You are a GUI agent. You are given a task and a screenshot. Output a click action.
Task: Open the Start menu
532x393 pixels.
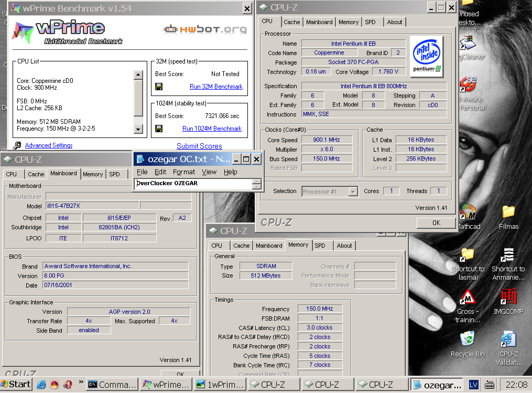(16, 385)
